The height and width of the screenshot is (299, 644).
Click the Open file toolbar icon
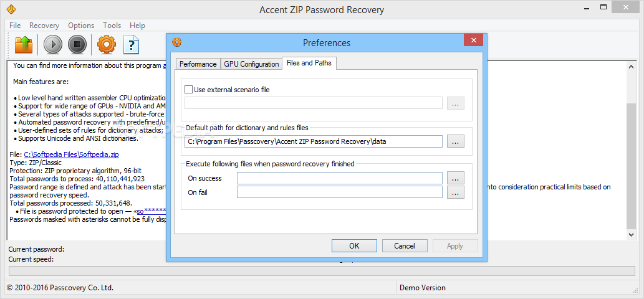tap(24, 45)
